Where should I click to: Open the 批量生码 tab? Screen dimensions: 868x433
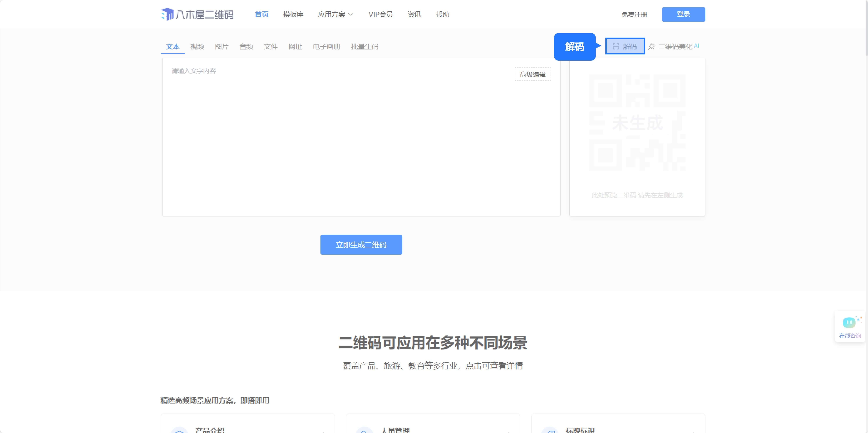click(364, 47)
